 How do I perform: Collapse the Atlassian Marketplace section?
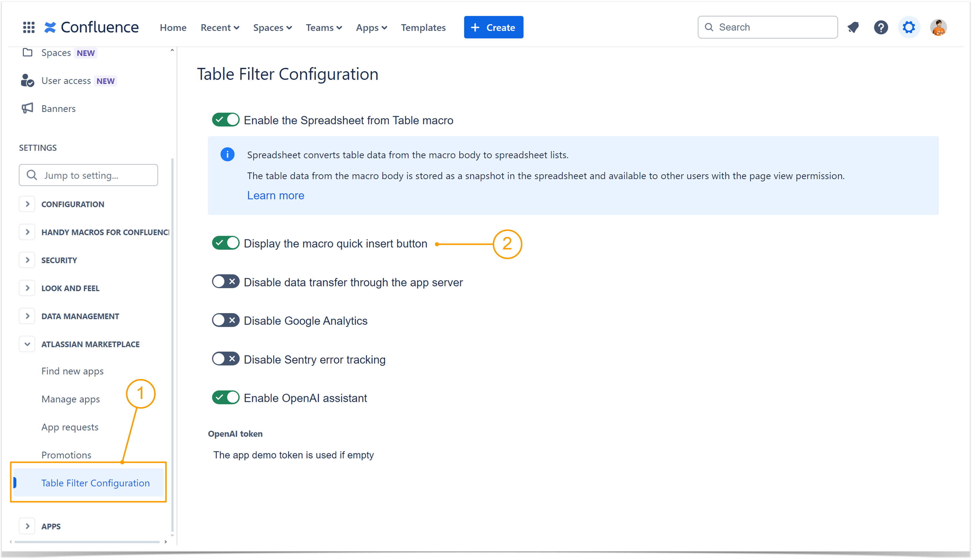(x=27, y=344)
